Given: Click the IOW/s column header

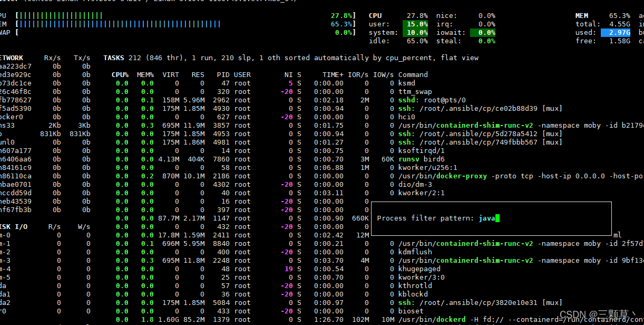Looking at the screenshot, I should (384, 75).
